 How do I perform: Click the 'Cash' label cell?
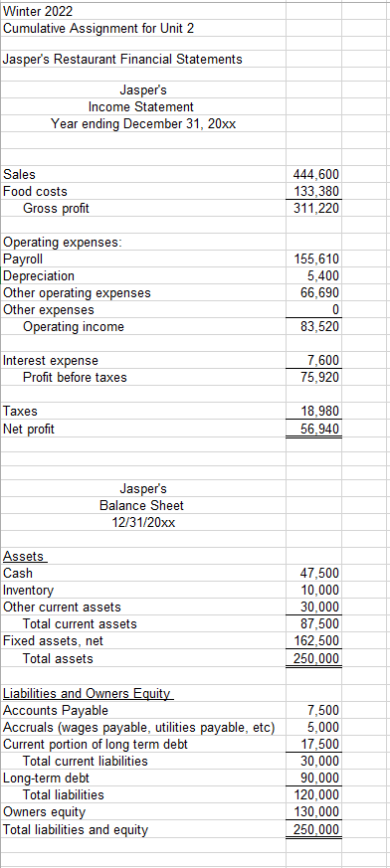pos(143,573)
